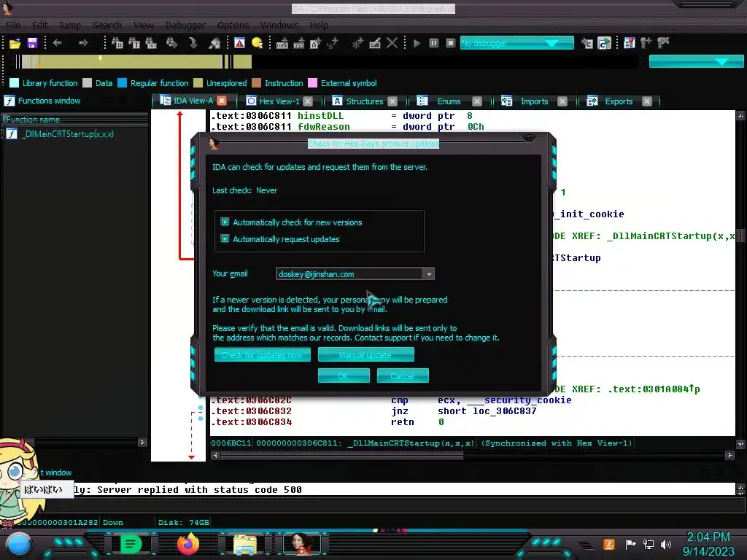
Task: Click the search next binoculars arrow icon
Action: pos(172,43)
